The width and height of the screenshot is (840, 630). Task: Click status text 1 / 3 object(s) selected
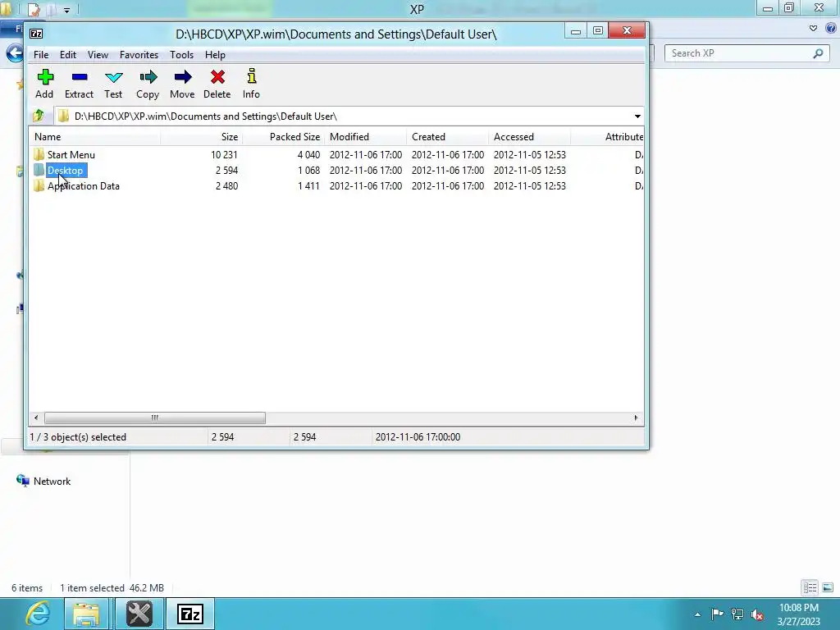pyautogui.click(x=78, y=437)
